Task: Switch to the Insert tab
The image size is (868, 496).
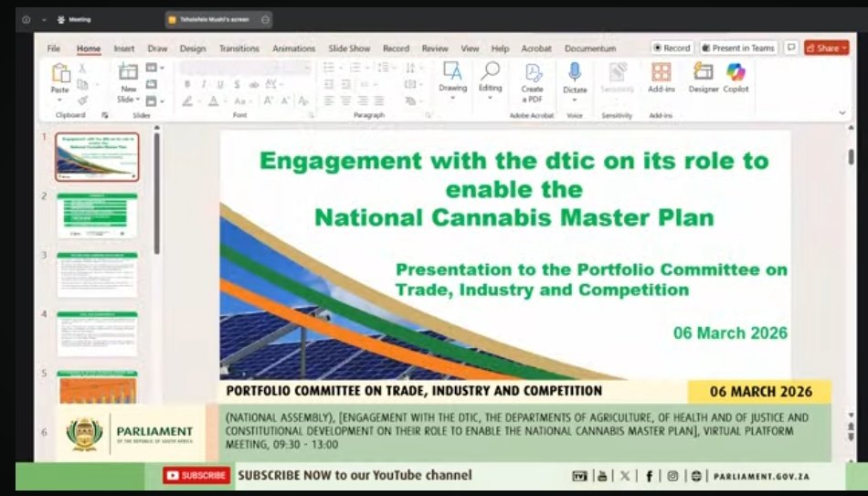Action: click(124, 48)
